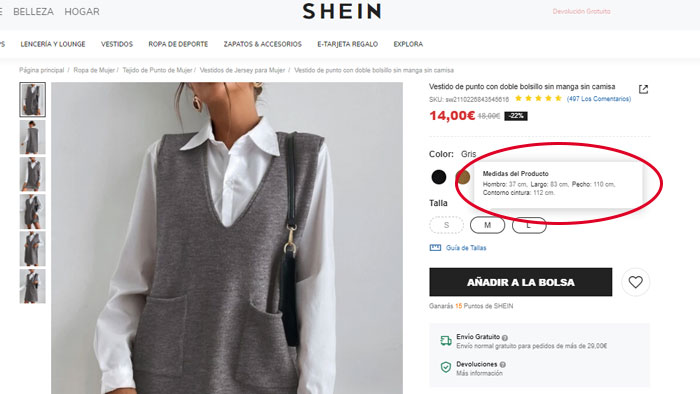Screen dimensions: 700x394
Task: Click the share icon beside product title
Action: click(643, 89)
